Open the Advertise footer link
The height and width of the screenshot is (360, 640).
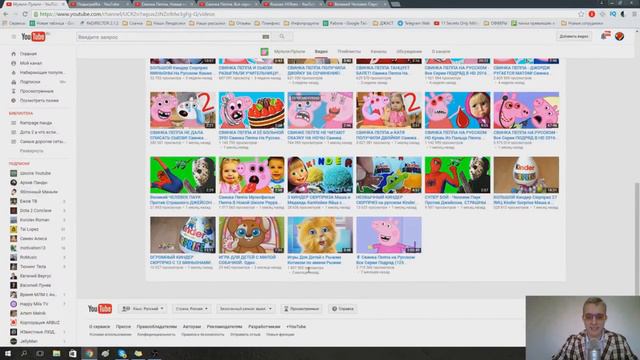point(224,327)
